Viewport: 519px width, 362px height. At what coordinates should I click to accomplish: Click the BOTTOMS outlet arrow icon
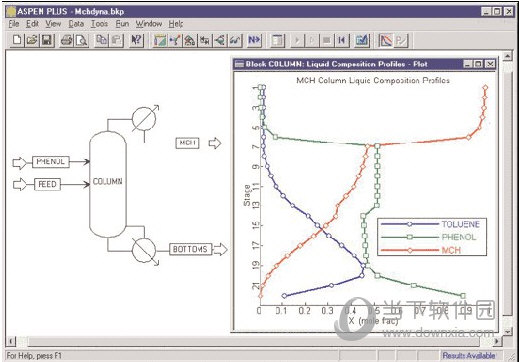pos(220,249)
